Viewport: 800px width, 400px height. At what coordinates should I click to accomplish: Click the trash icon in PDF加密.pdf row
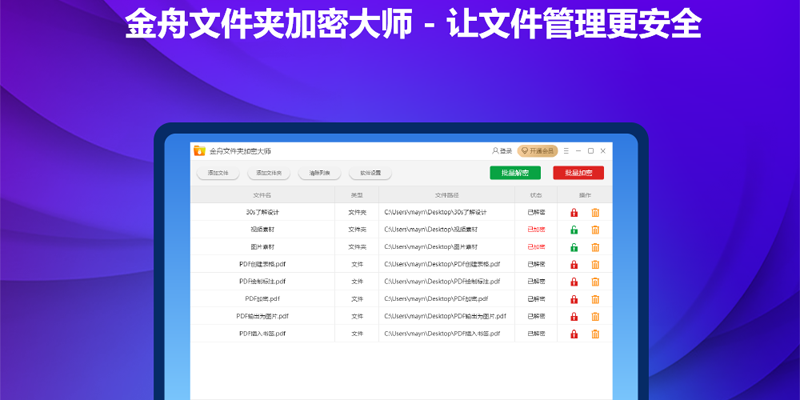pyautogui.click(x=595, y=299)
